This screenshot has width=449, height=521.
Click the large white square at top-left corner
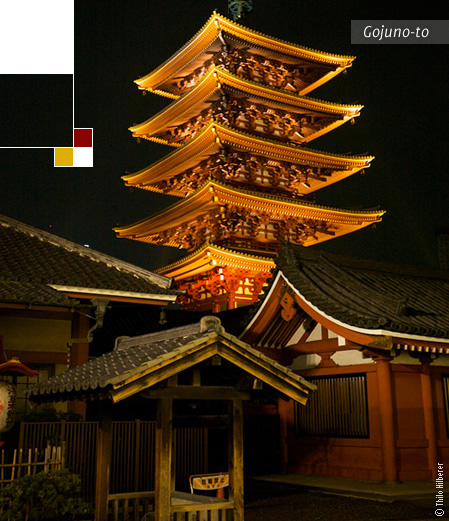click(37, 37)
